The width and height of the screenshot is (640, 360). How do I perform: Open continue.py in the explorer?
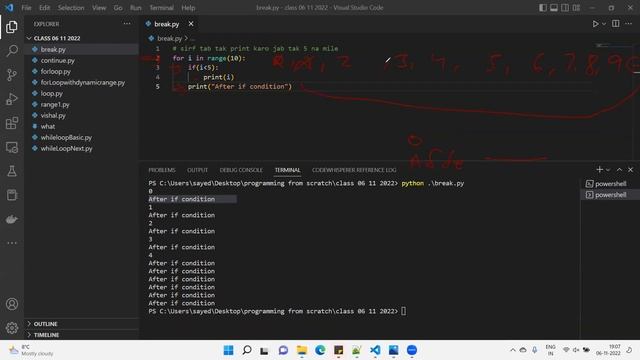pos(58,60)
